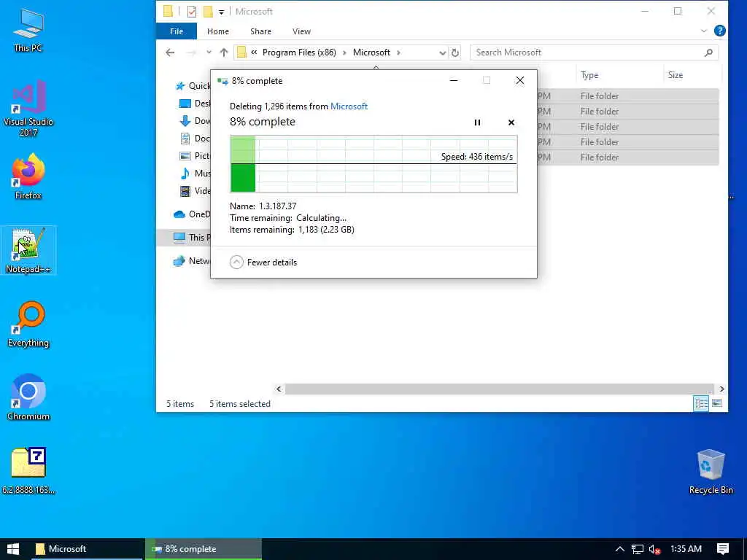Pause the delete operation
The width and height of the screenshot is (747, 560).
pos(477,122)
